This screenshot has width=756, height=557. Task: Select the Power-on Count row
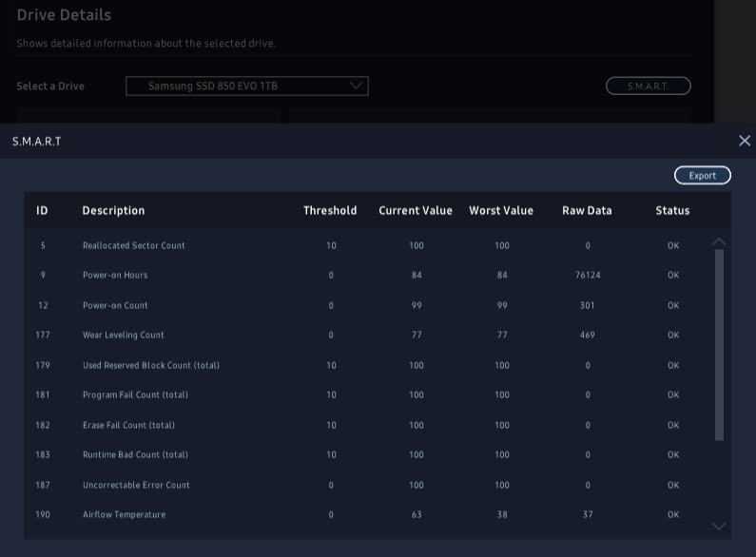369,305
